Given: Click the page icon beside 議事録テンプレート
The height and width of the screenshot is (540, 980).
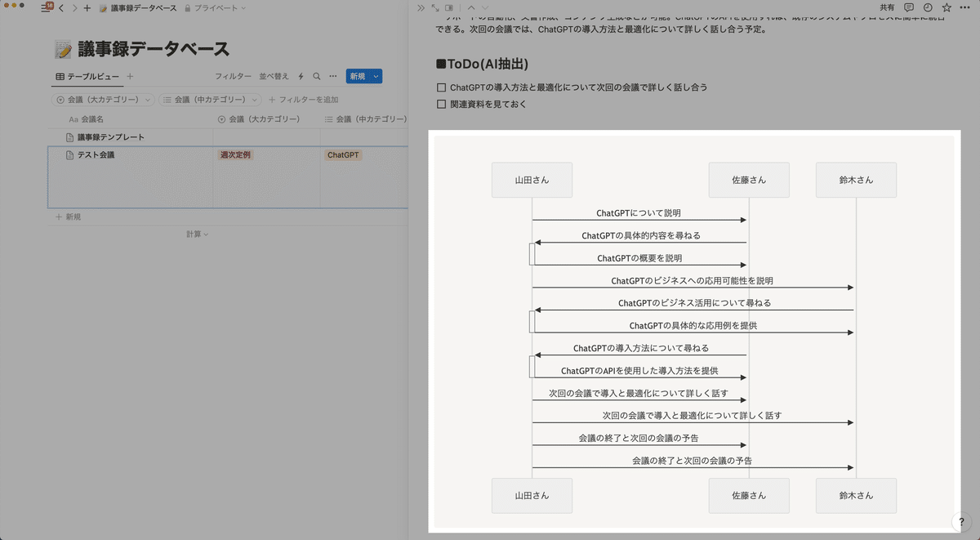Looking at the screenshot, I should [x=69, y=137].
